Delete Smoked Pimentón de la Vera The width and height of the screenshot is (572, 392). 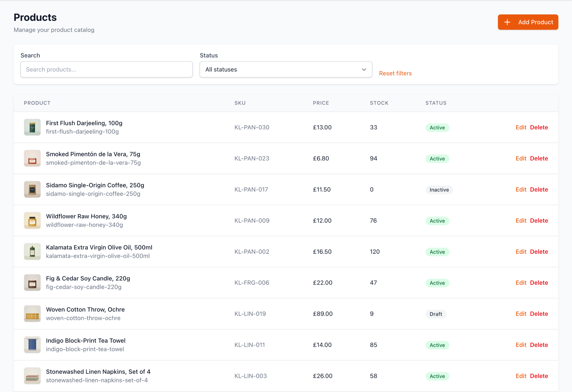point(539,158)
